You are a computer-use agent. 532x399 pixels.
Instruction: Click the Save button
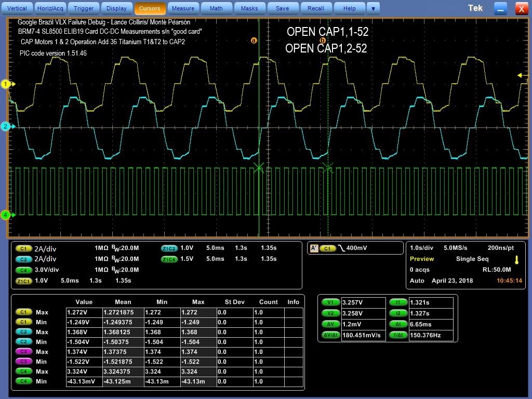click(282, 8)
